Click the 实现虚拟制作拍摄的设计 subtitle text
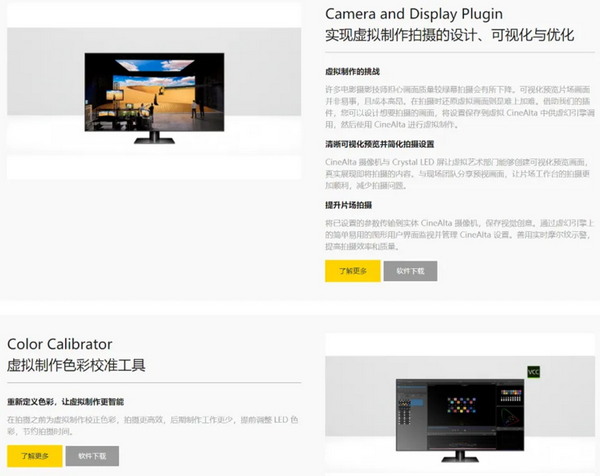Screen dimensions: 600x476 pyautogui.click(x=450, y=36)
